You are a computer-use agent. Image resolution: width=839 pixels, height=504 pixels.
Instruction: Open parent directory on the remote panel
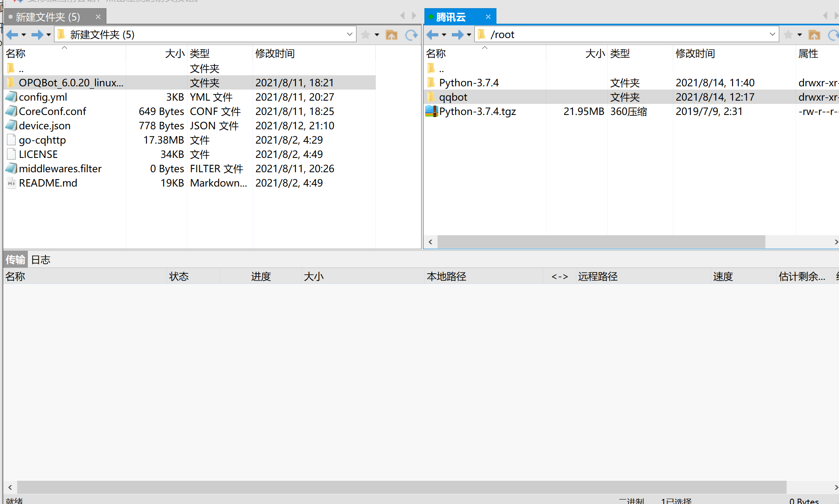click(x=814, y=34)
